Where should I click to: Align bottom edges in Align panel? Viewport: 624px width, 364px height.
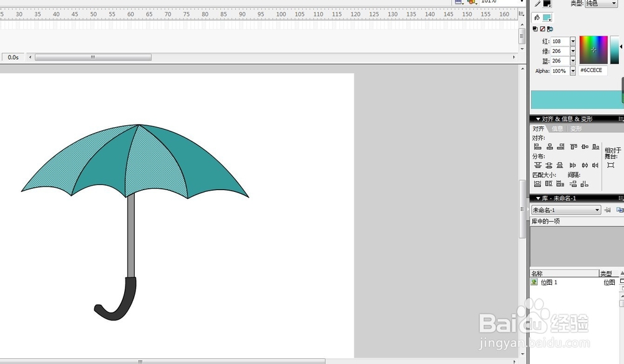pos(596,146)
